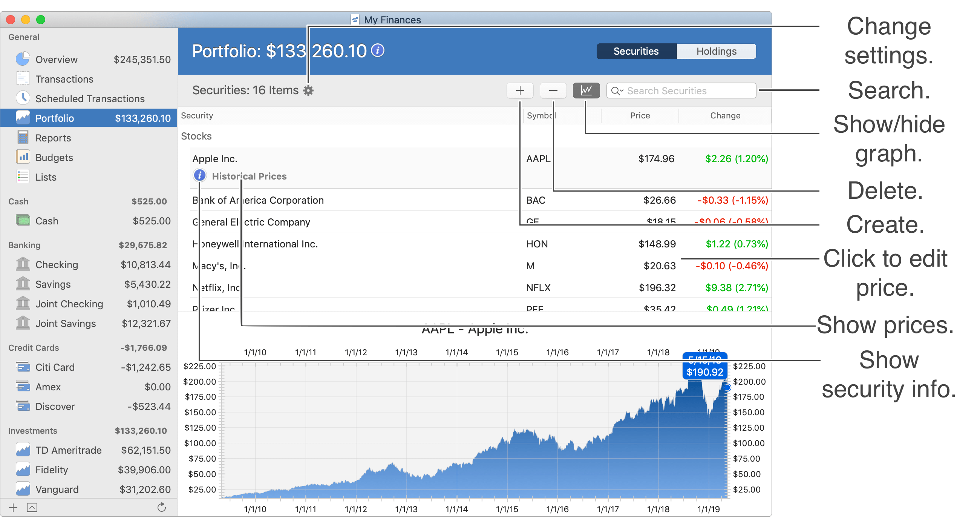Screen dimensions: 980x528
Task: Open Reports in the sidebar
Action: point(53,137)
